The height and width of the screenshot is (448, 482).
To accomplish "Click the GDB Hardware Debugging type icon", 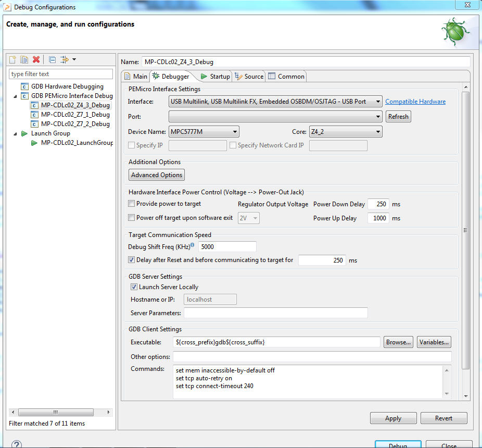I will 24,86.
